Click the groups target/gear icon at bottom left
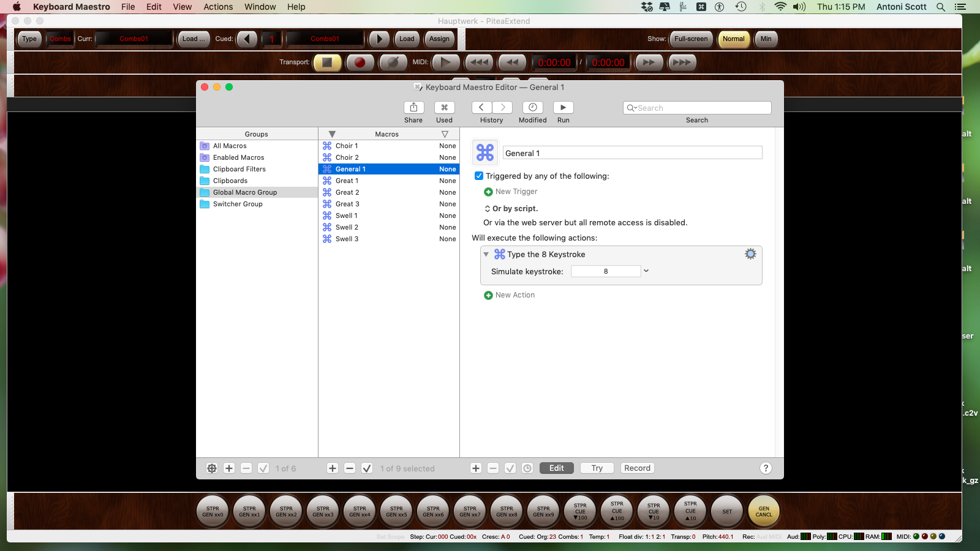The height and width of the screenshot is (551, 980). pyautogui.click(x=212, y=468)
